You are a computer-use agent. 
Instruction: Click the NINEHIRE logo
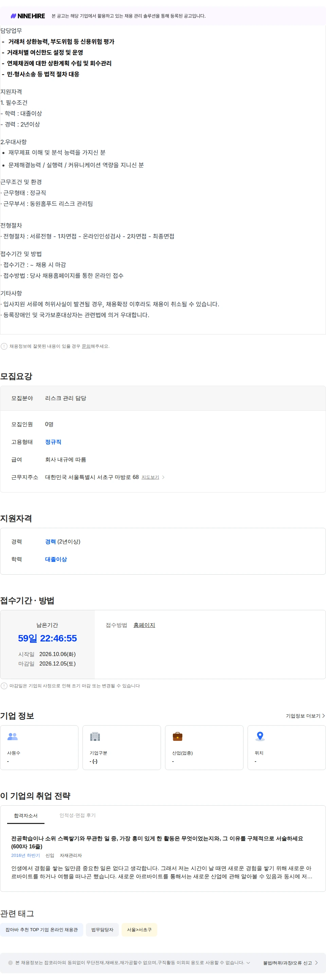(28, 16)
